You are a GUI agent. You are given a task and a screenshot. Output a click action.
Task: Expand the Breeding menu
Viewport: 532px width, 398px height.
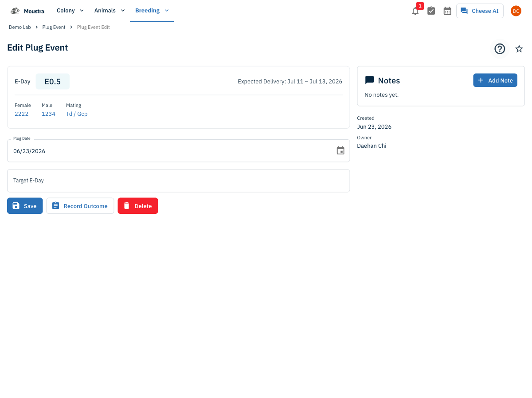tap(152, 11)
